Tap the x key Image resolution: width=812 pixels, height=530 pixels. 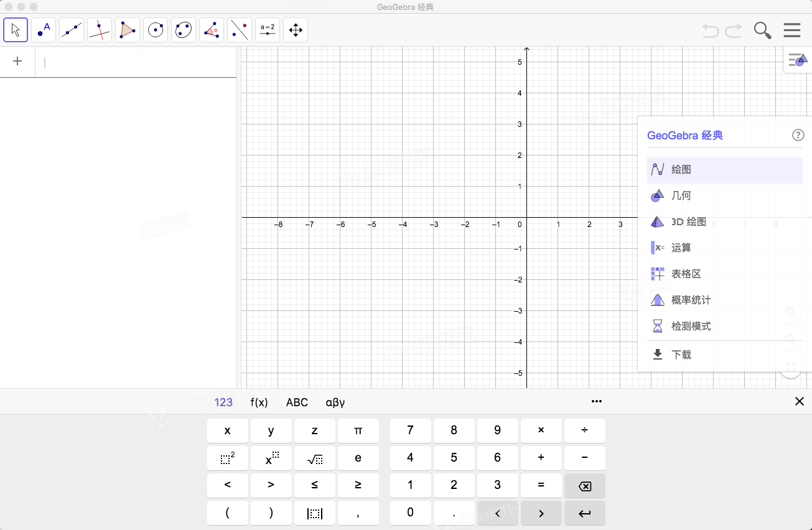228,430
